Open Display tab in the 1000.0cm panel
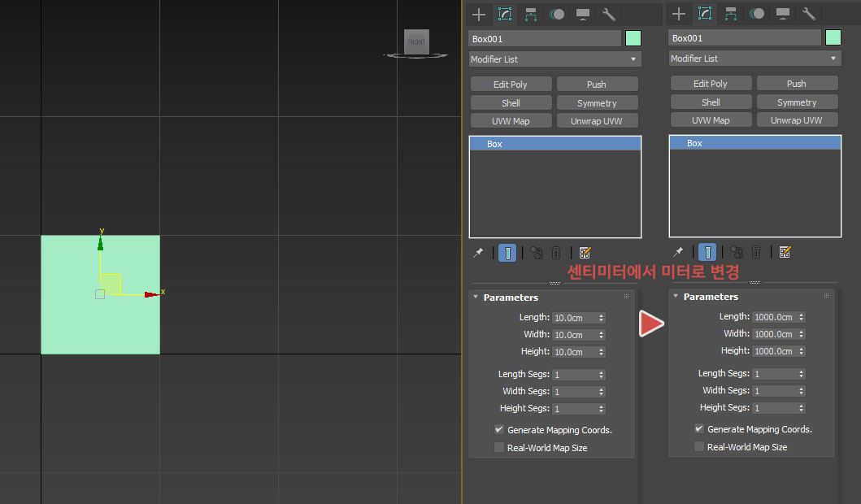Viewport: 861px width, 504px height. pyautogui.click(x=782, y=14)
